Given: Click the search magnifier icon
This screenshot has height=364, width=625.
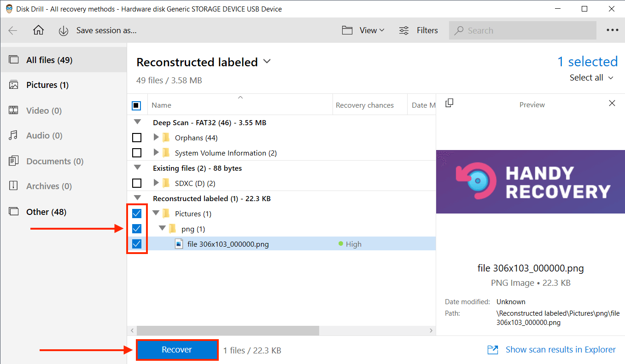Looking at the screenshot, I should click(459, 31).
